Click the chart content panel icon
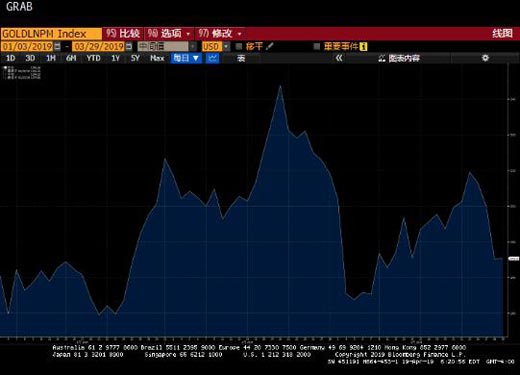 (382, 59)
